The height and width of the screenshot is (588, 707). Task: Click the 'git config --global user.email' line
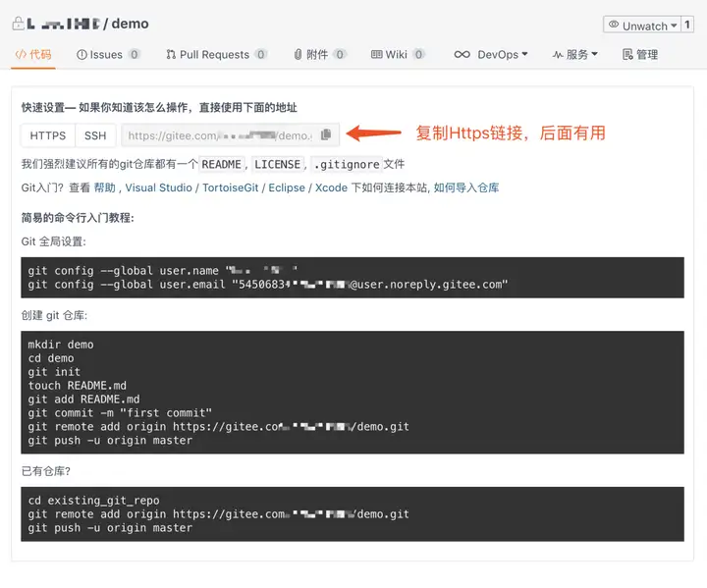pyautogui.click(x=268, y=285)
